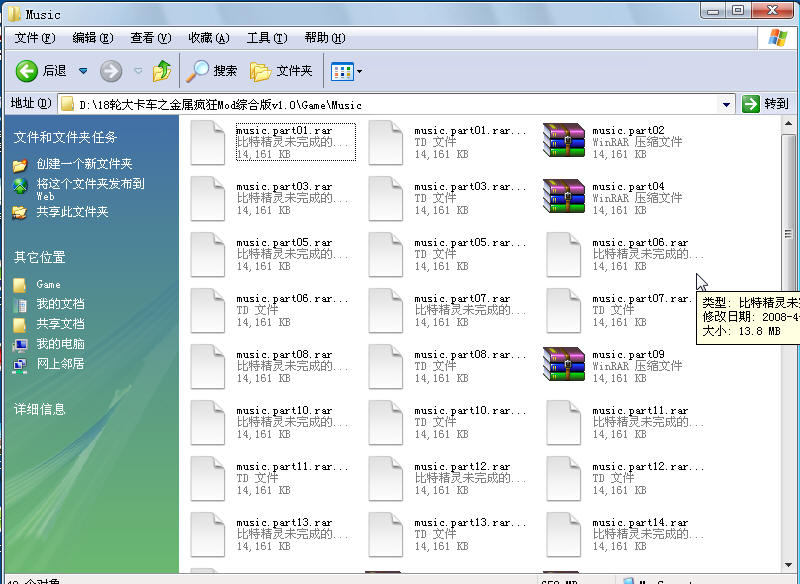
Task: Open the Search (搜索) pane
Action: [212, 71]
